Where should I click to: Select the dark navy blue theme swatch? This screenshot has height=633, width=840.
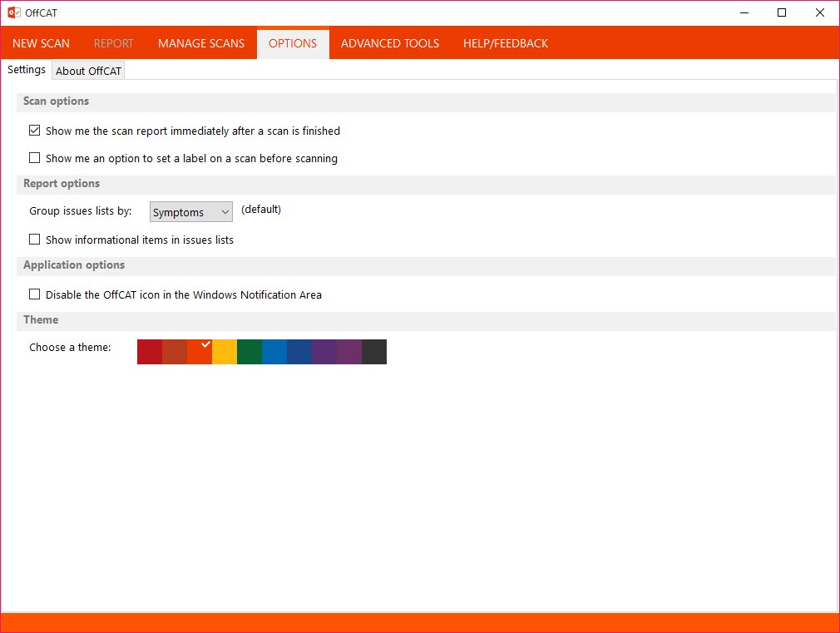299,352
